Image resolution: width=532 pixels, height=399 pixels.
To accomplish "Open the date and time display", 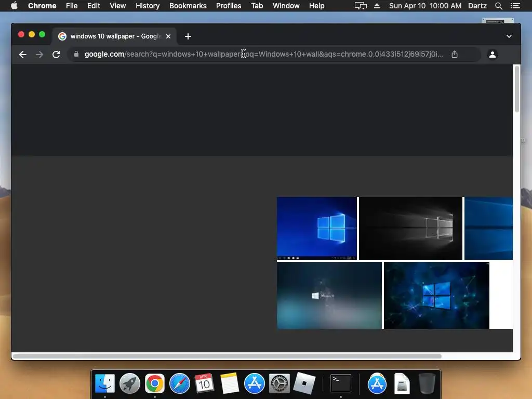I will [425, 6].
